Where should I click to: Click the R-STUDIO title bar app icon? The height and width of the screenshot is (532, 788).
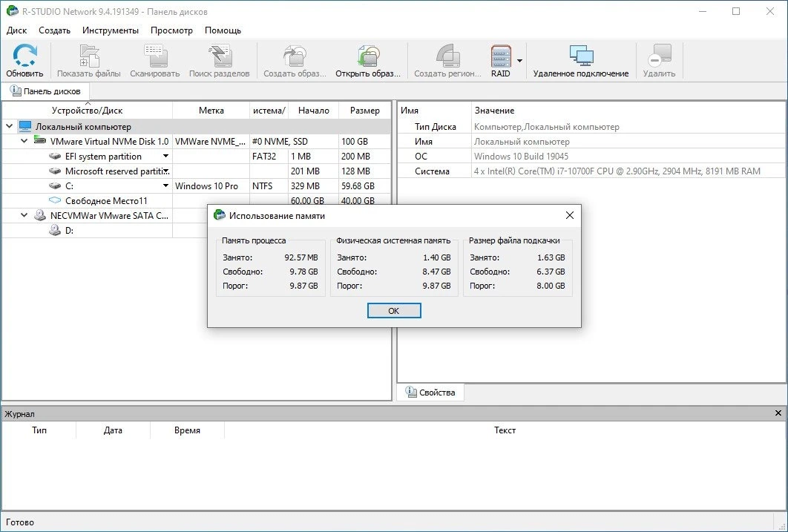pos(12,11)
